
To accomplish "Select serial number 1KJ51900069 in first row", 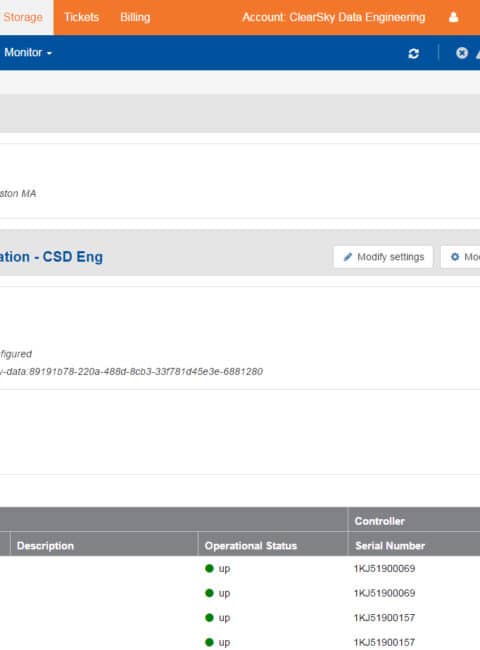I will 384,568.
